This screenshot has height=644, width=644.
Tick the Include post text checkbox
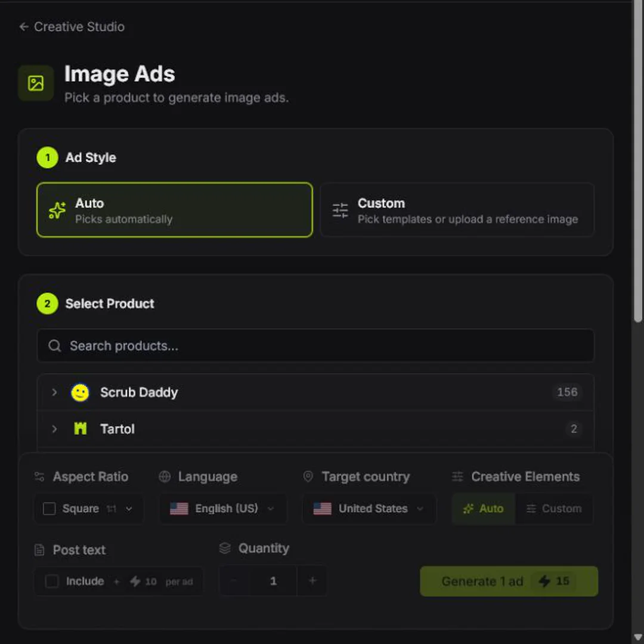pyautogui.click(x=52, y=581)
